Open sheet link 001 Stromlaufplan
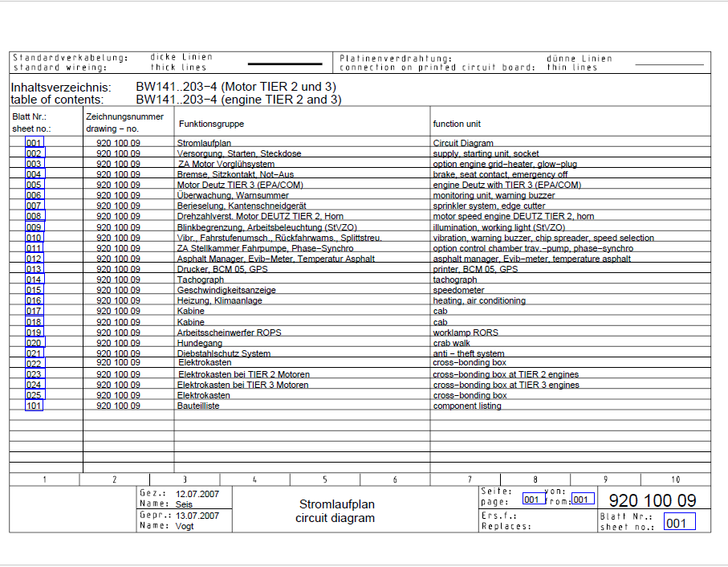 pos(35,143)
